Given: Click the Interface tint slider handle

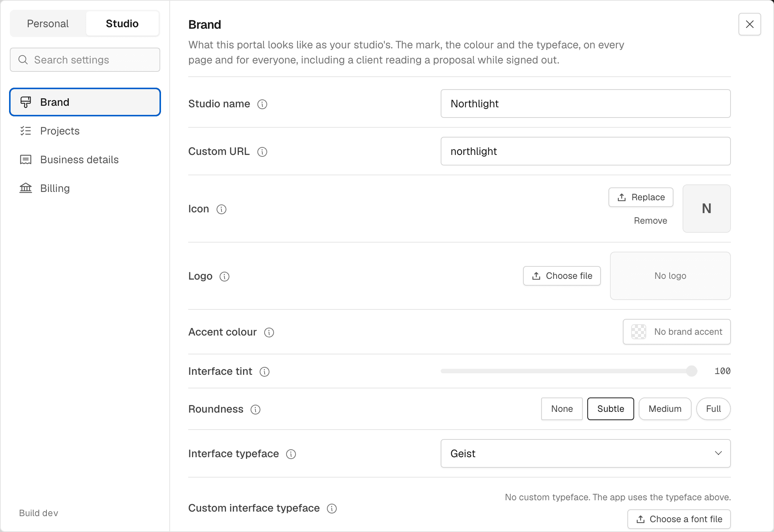Looking at the screenshot, I should (692, 371).
